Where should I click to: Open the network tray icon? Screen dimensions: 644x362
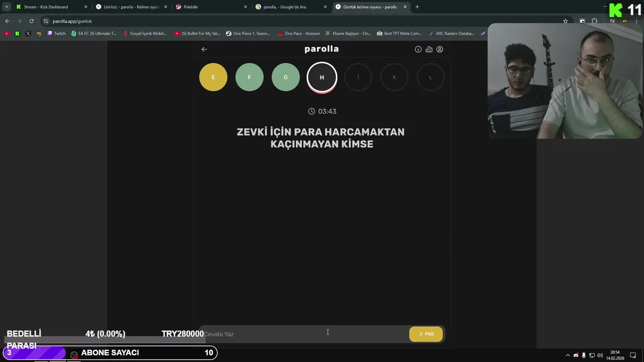(592, 355)
